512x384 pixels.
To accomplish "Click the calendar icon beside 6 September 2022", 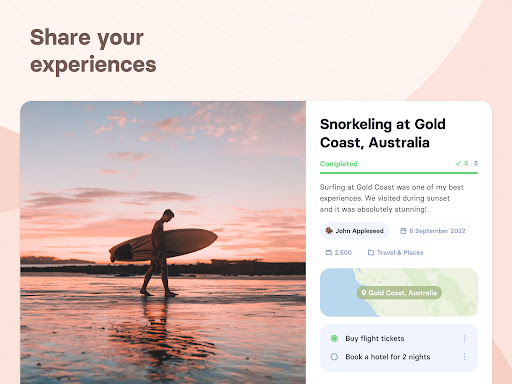I will [x=403, y=231].
